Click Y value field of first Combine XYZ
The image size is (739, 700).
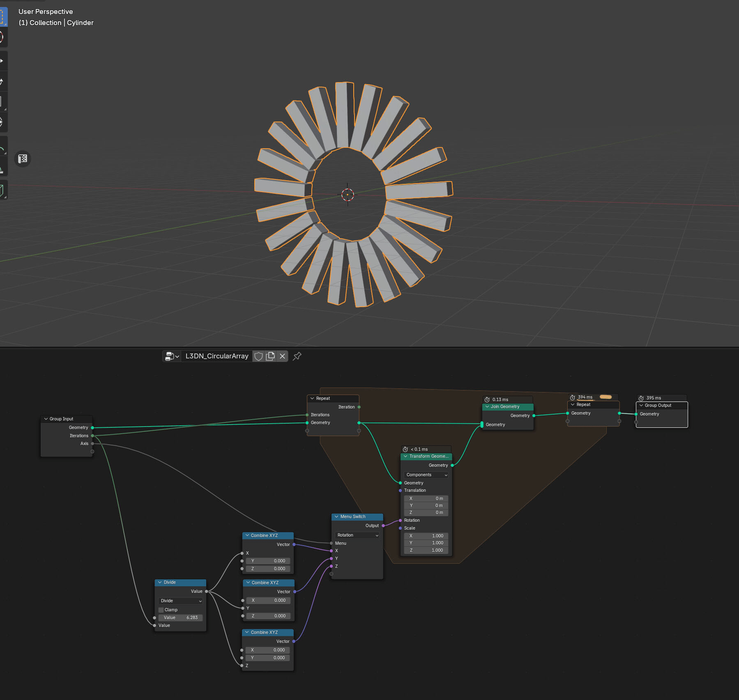click(268, 561)
